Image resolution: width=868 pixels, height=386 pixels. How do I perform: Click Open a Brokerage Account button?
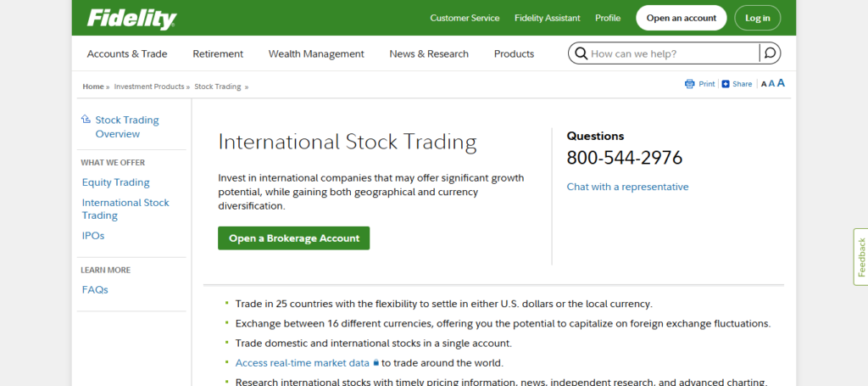click(294, 238)
